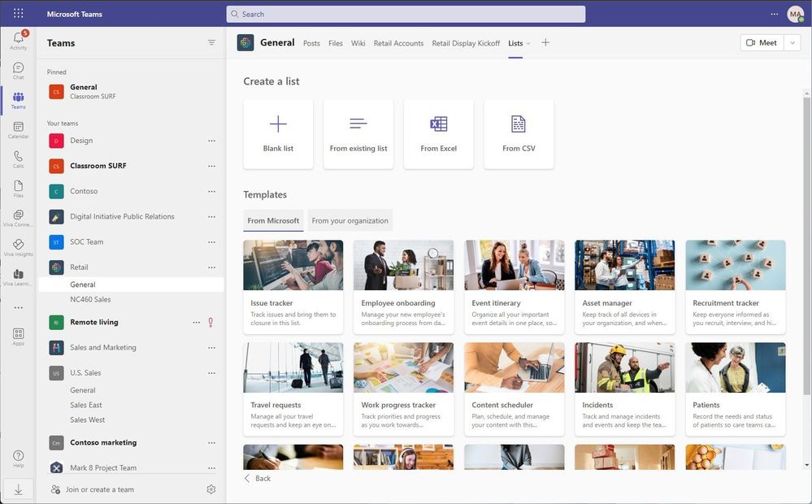Show more apps ellipsis in rail
Viewport: 812px width, 504px height.
18,307
